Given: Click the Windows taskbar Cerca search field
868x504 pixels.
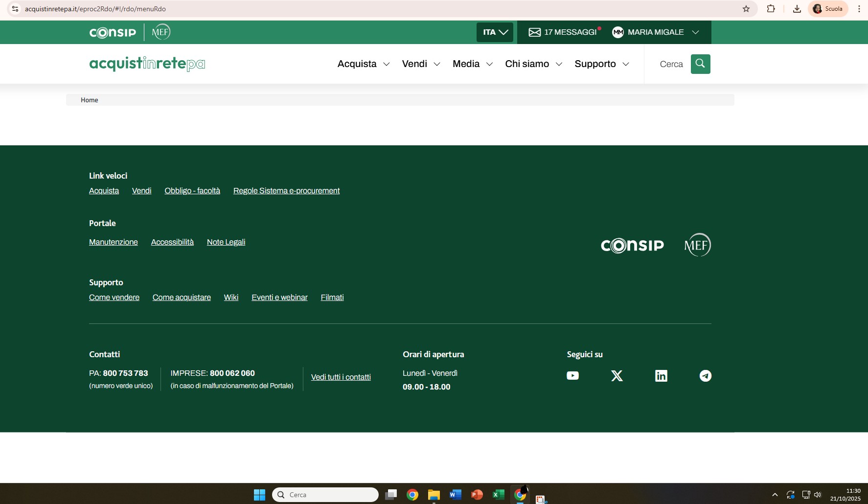Looking at the screenshot, I should click(325, 495).
